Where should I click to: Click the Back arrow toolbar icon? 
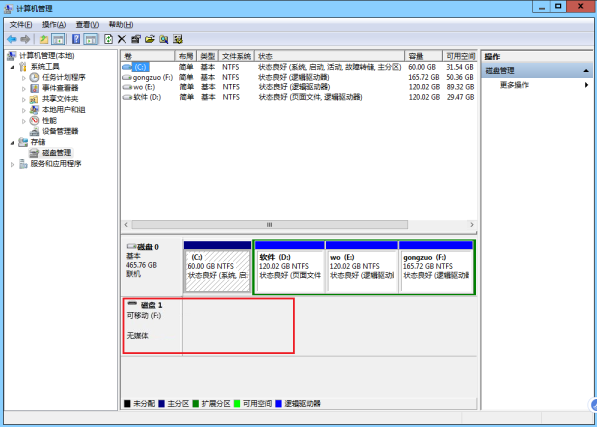(12, 39)
